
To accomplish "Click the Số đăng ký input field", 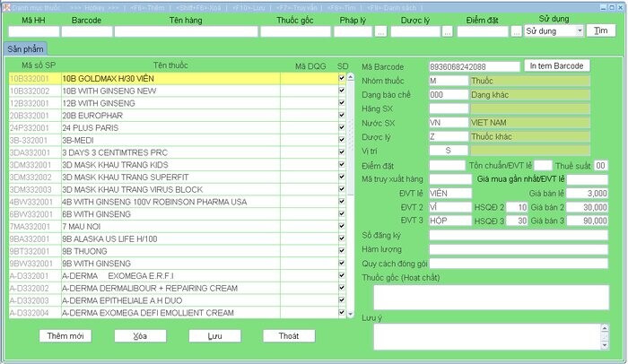I will [x=519, y=235].
